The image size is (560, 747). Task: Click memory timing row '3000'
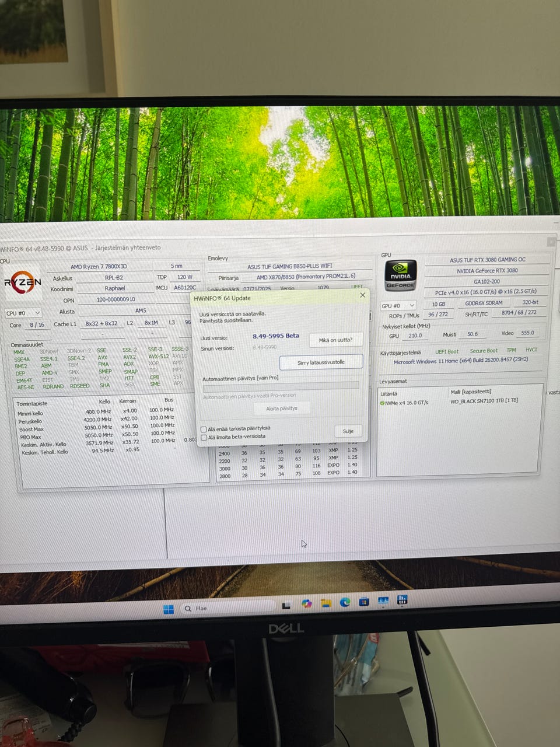point(288,467)
